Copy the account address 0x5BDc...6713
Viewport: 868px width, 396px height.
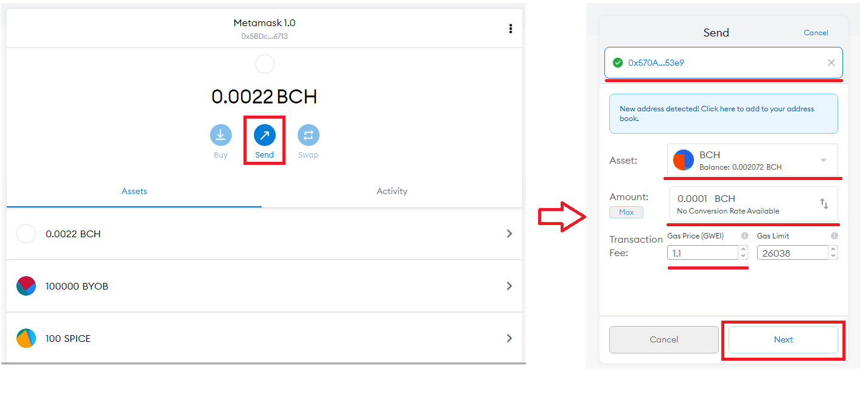point(264,36)
